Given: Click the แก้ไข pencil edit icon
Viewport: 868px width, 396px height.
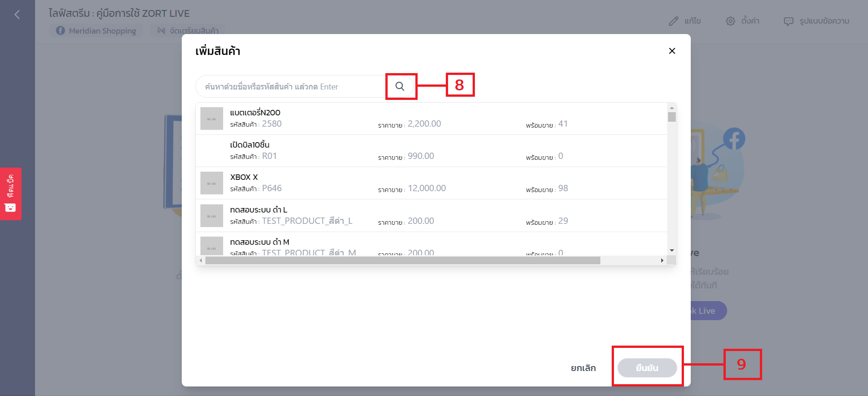Looking at the screenshot, I should (x=673, y=21).
